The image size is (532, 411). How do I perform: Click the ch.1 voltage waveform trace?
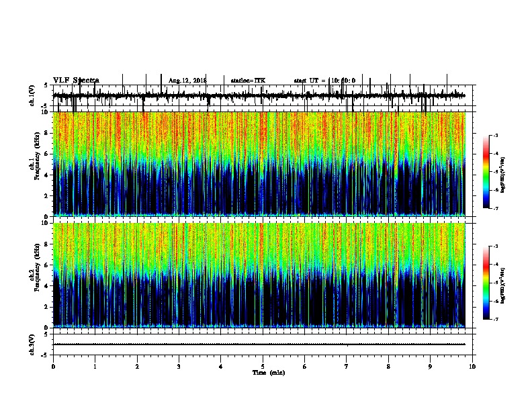(259, 96)
